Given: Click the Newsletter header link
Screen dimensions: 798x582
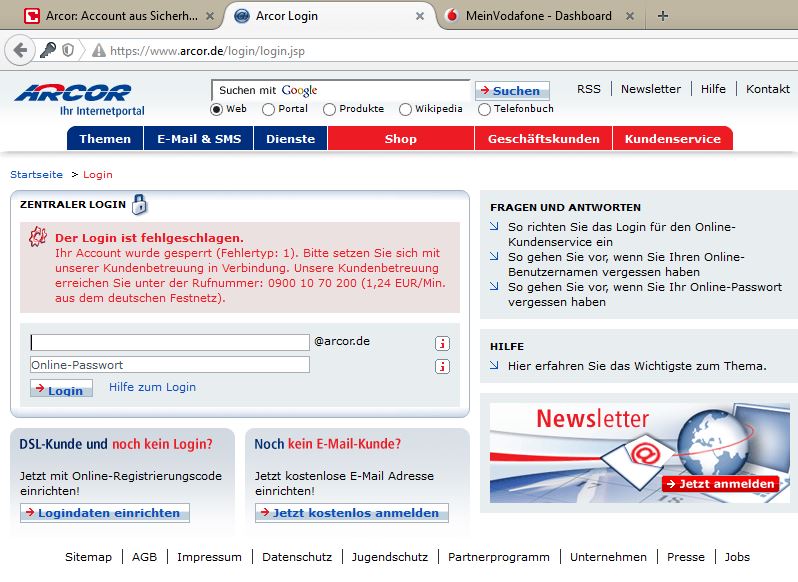Looking at the screenshot, I should 650,89.
